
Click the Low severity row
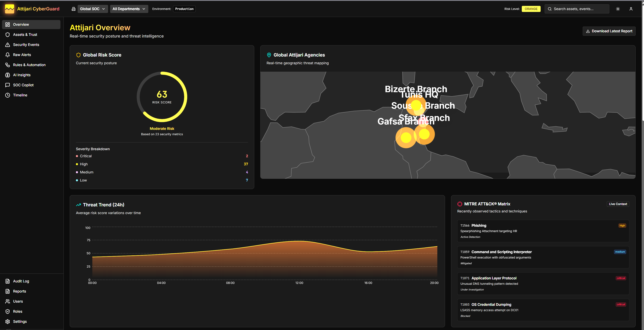click(162, 180)
